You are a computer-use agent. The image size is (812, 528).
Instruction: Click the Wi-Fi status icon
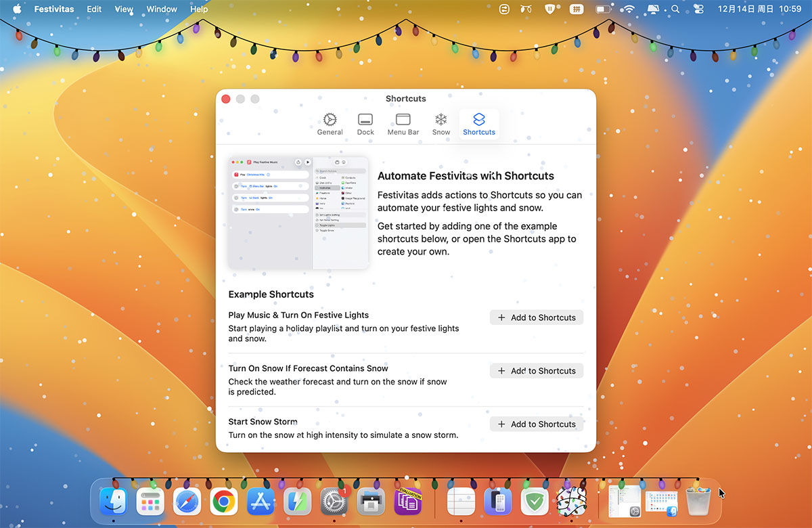[629, 9]
